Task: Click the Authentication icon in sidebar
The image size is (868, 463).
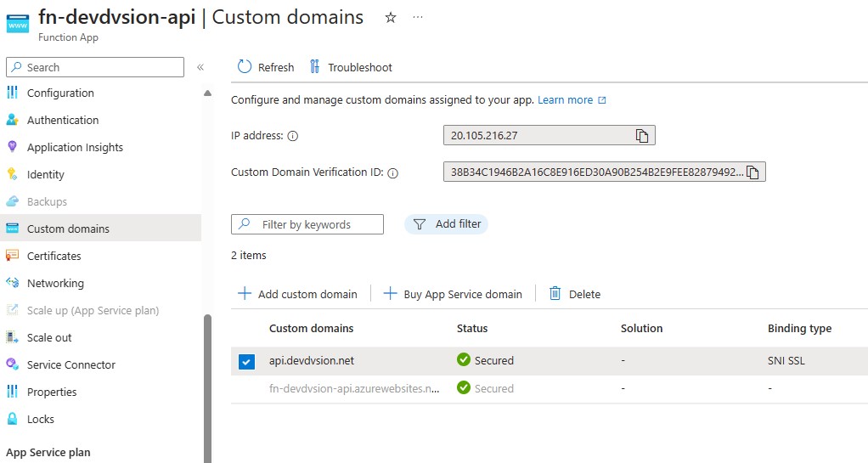Action: pyautogui.click(x=12, y=120)
